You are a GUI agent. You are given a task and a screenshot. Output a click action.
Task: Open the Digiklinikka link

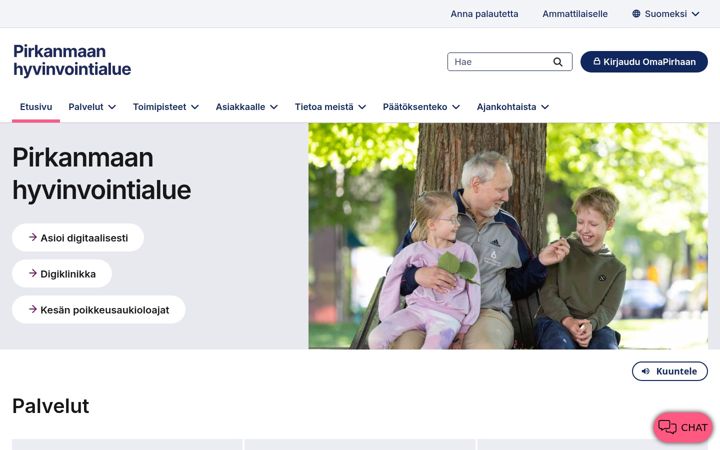tap(62, 273)
